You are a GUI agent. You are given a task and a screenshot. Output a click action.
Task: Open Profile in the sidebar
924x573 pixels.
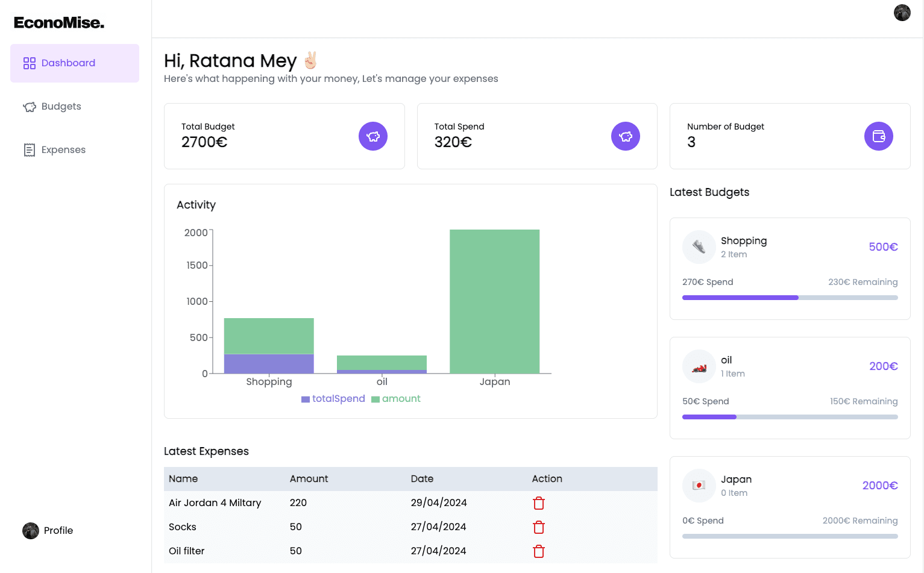click(x=48, y=531)
